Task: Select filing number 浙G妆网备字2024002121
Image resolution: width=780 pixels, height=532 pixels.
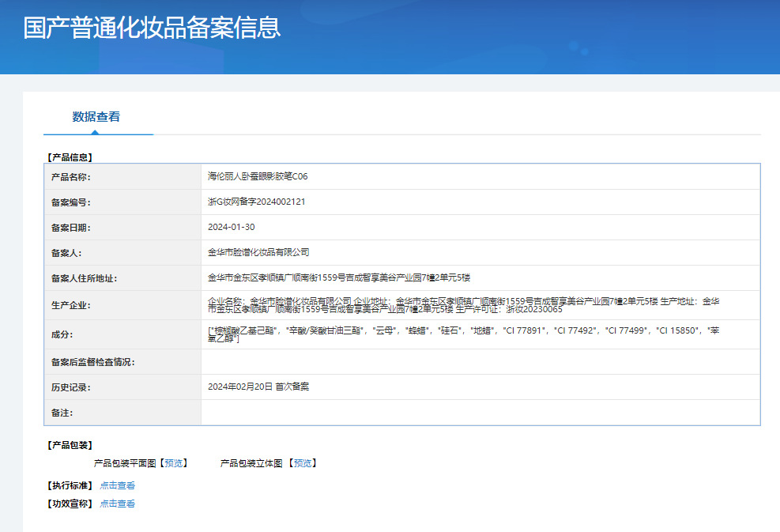Action: pos(256,202)
